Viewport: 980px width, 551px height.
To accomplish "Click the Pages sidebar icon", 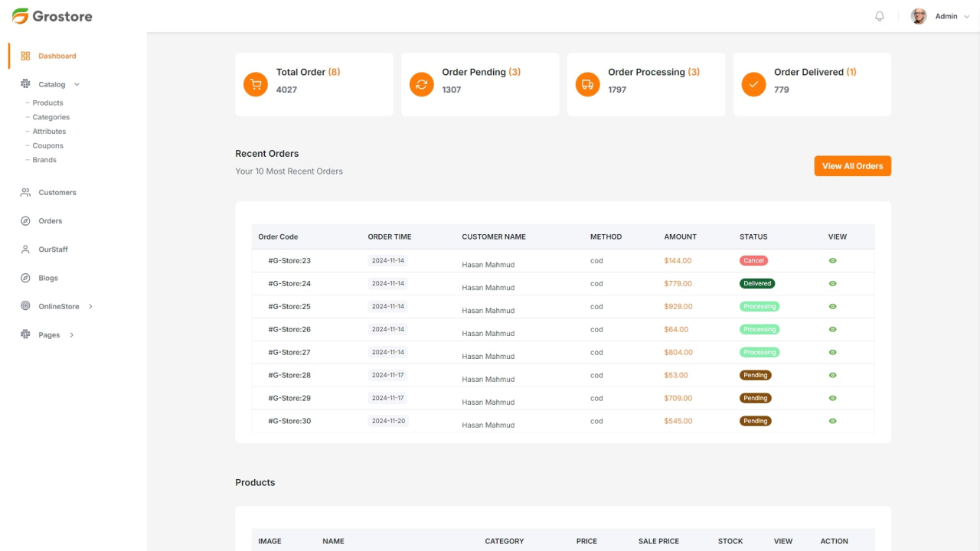I will (x=25, y=334).
